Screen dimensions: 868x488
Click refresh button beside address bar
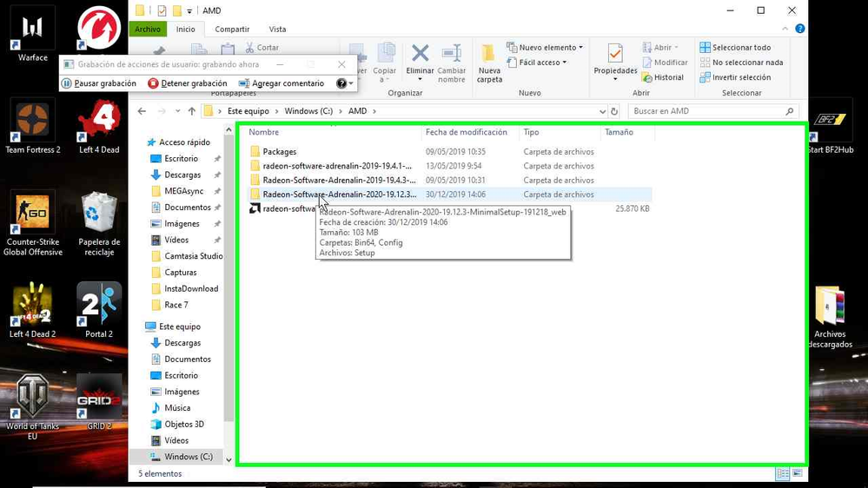click(x=614, y=111)
